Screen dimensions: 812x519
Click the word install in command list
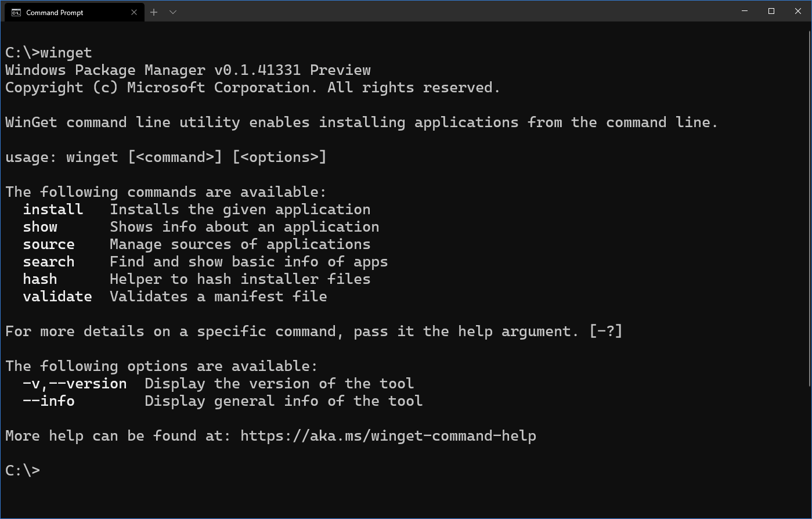point(53,210)
